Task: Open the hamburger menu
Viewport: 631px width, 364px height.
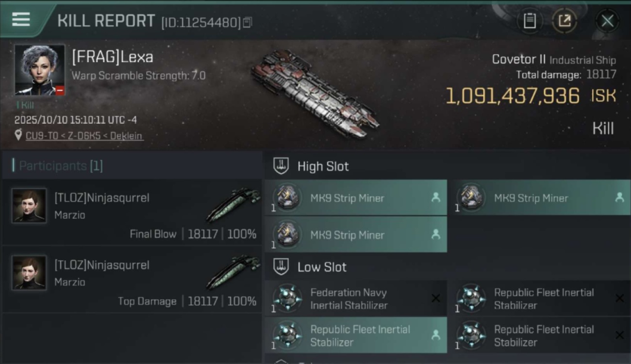Action: [x=21, y=20]
